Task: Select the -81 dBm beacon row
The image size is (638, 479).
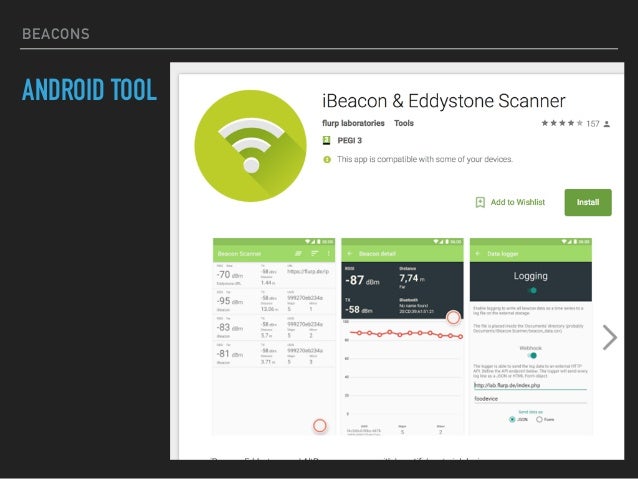Action: click(274, 354)
